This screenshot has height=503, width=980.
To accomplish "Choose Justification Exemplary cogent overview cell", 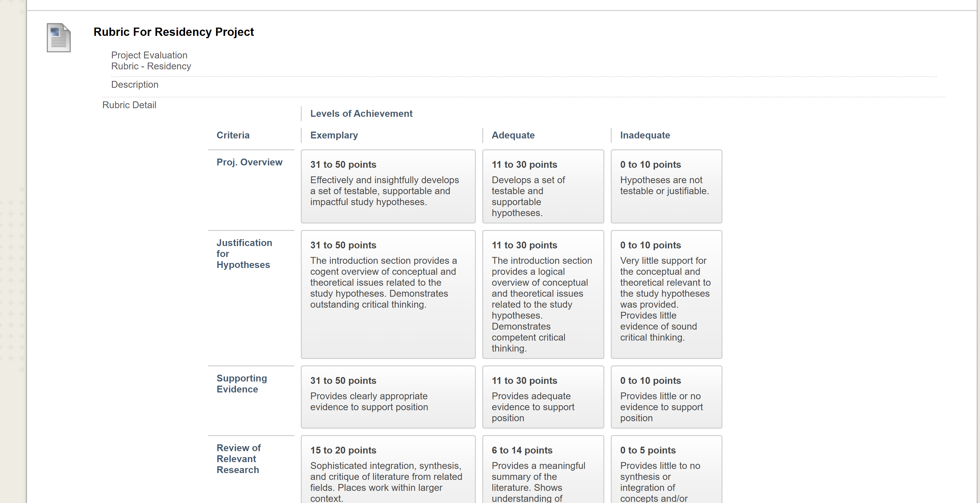I will [388, 294].
